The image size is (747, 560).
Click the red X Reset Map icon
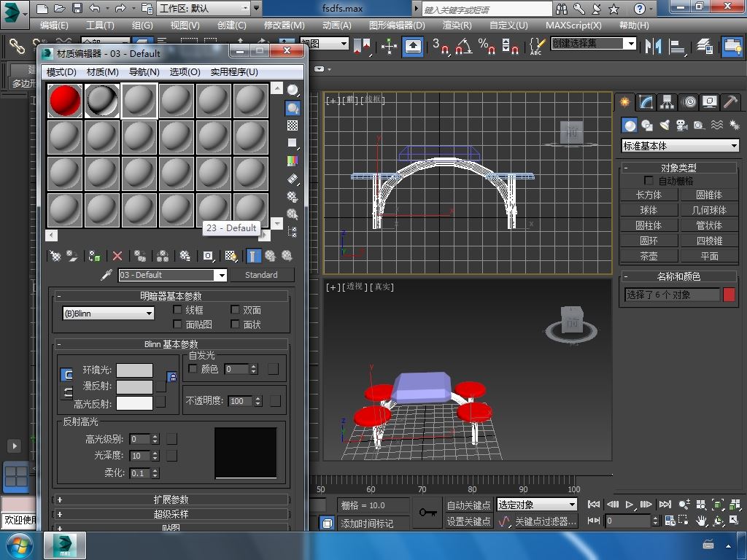click(117, 256)
